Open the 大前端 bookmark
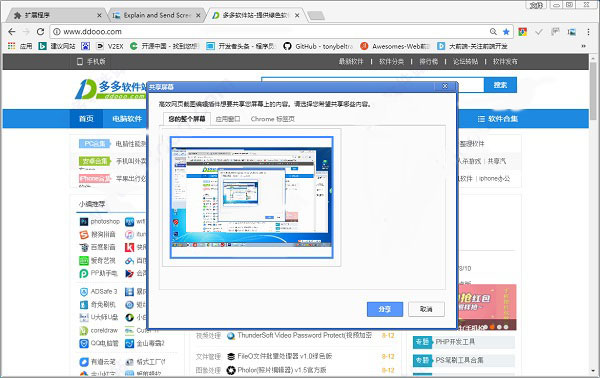 [472, 46]
